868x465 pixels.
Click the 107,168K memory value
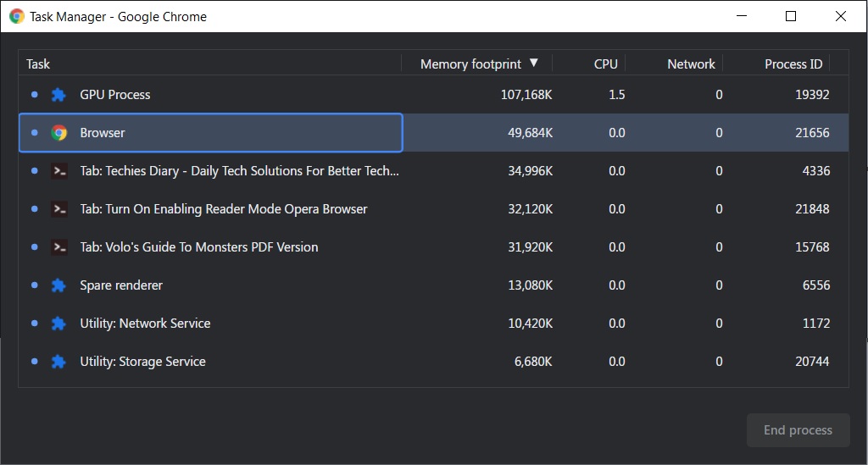(526, 95)
